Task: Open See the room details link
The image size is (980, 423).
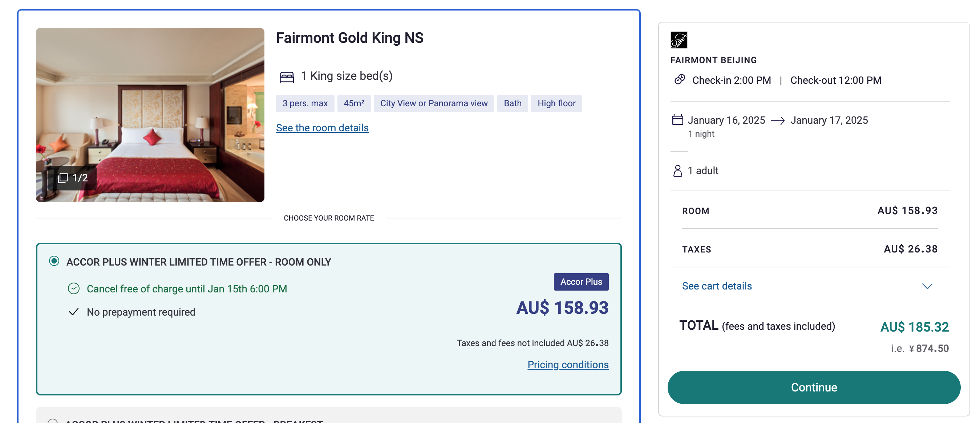Action: click(322, 128)
